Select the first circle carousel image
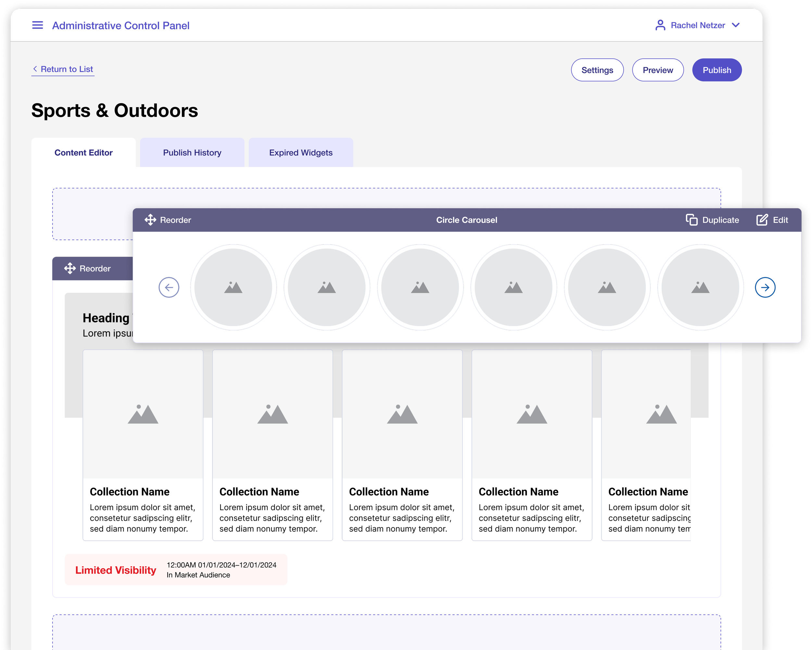 tap(233, 288)
